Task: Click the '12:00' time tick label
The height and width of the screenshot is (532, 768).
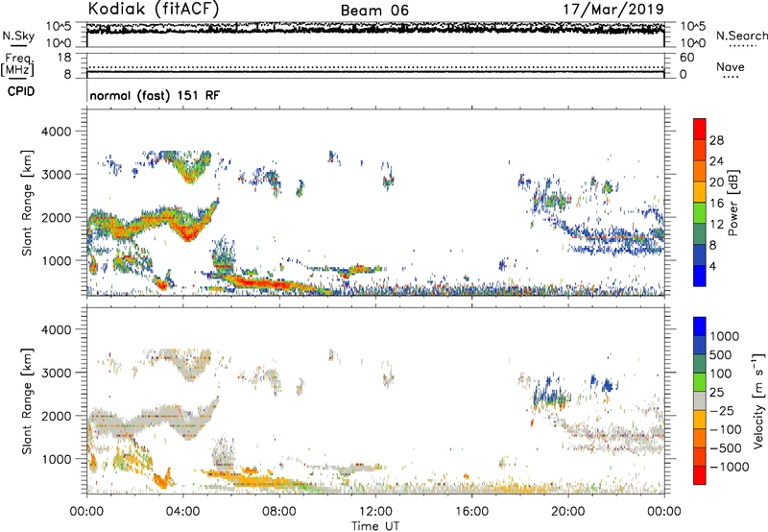Action: tap(375, 512)
